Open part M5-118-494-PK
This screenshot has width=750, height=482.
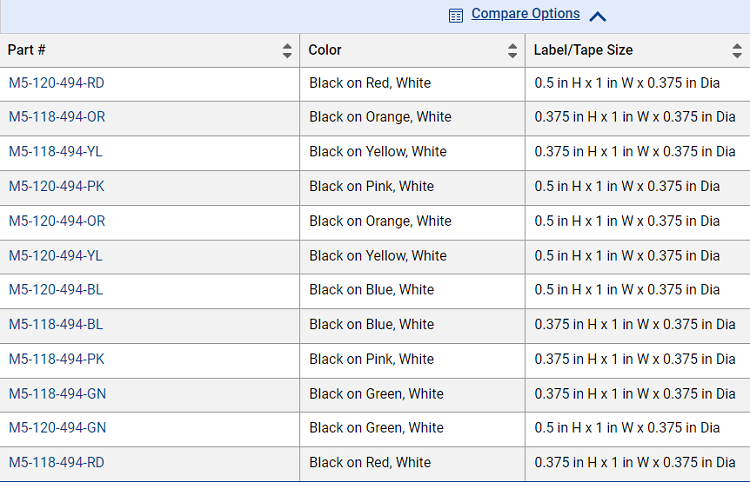click(x=56, y=360)
